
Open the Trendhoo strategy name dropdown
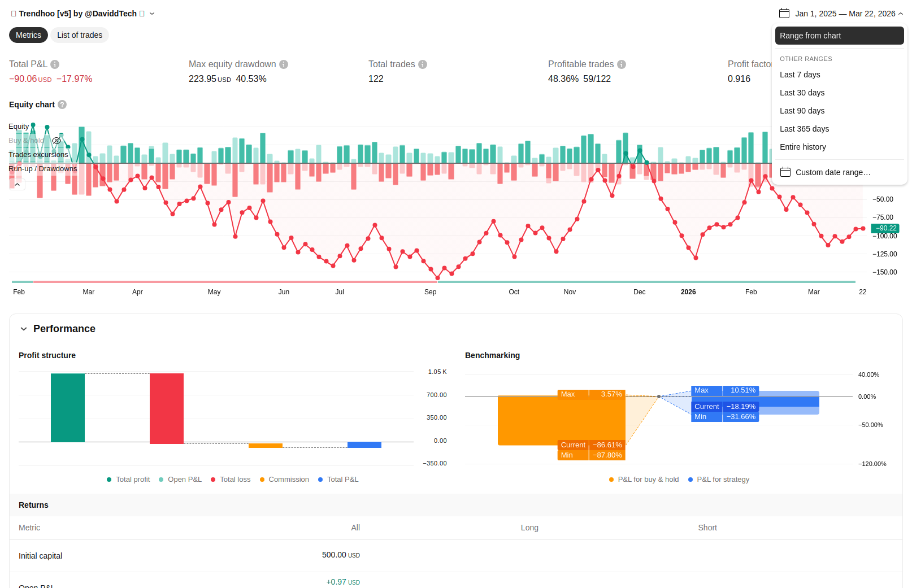click(152, 14)
